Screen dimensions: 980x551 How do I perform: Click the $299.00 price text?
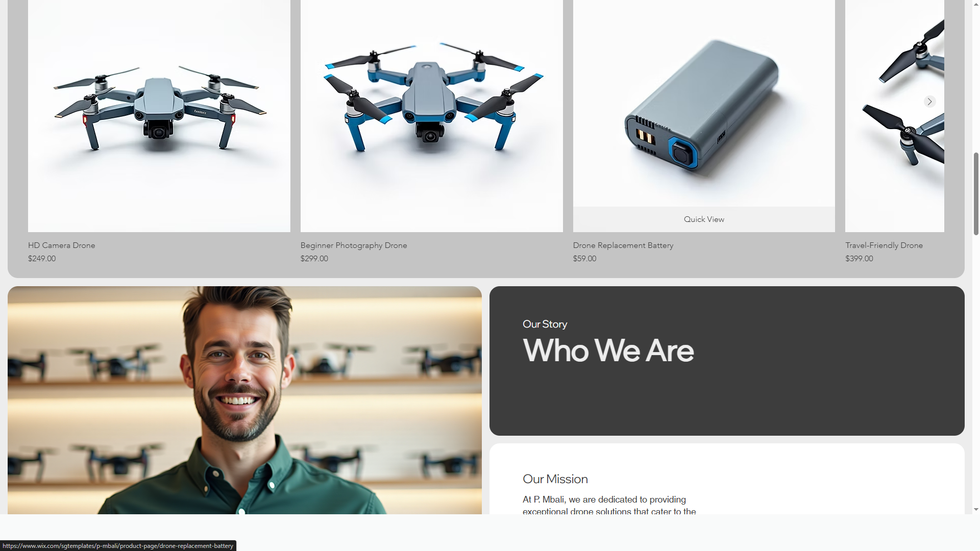coord(314,259)
